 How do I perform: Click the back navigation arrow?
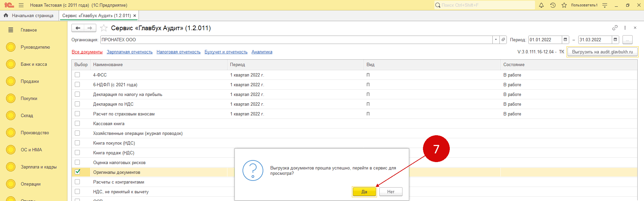click(x=78, y=28)
